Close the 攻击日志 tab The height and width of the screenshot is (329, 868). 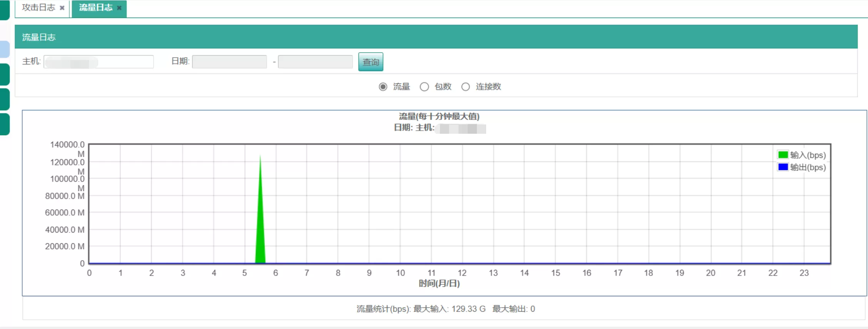[62, 8]
